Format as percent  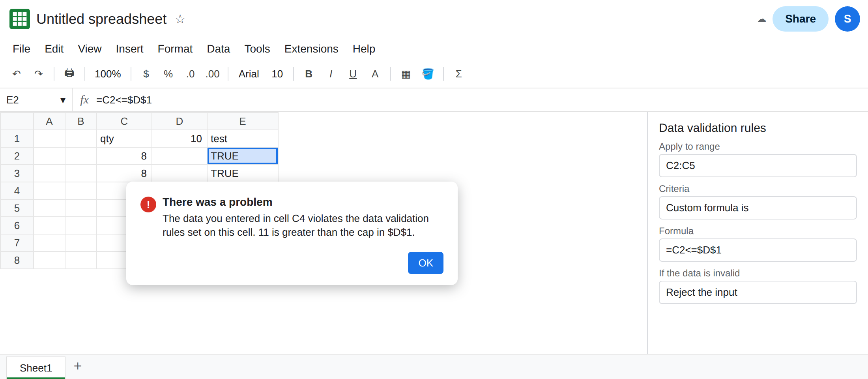pos(168,74)
